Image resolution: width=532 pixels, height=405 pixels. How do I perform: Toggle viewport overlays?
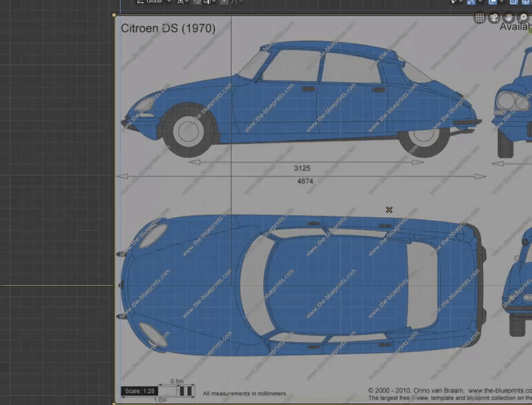(492, 2)
